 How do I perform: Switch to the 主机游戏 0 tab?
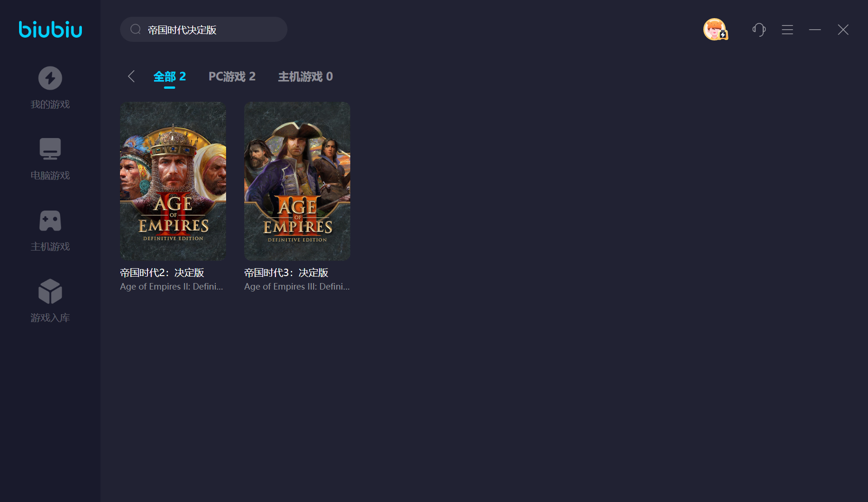click(x=306, y=77)
